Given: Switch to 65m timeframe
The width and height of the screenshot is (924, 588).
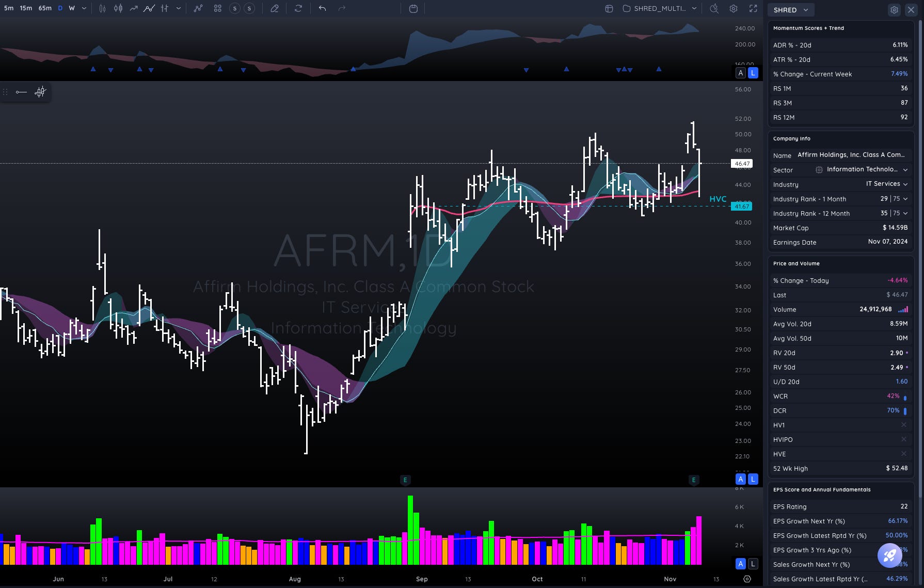Looking at the screenshot, I should coord(45,8).
